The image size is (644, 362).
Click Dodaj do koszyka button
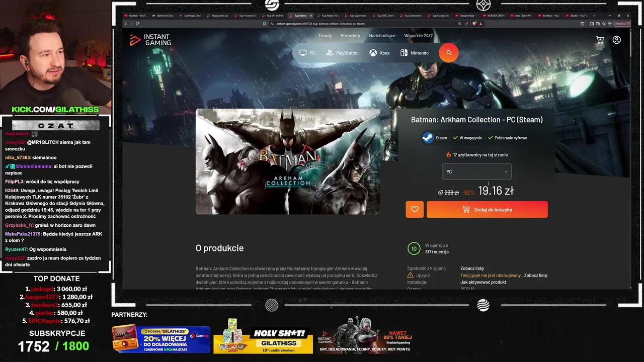coord(487,210)
